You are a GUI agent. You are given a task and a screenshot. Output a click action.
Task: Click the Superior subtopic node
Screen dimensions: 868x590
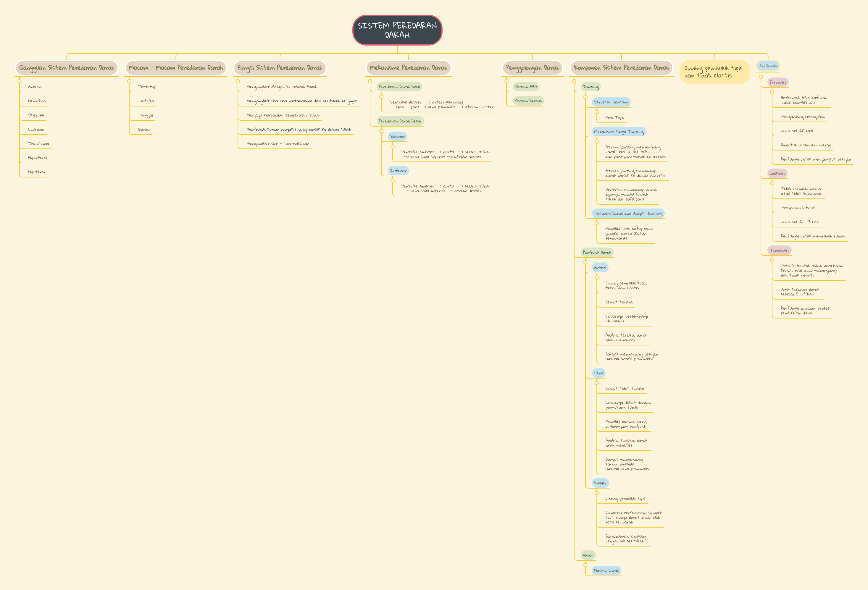(397, 137)
